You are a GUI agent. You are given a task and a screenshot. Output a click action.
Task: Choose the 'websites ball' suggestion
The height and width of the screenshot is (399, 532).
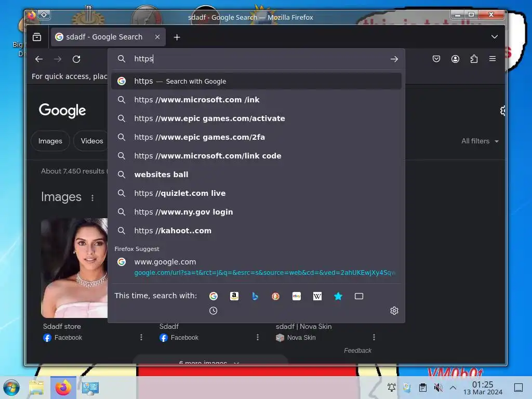coord(256,175)
